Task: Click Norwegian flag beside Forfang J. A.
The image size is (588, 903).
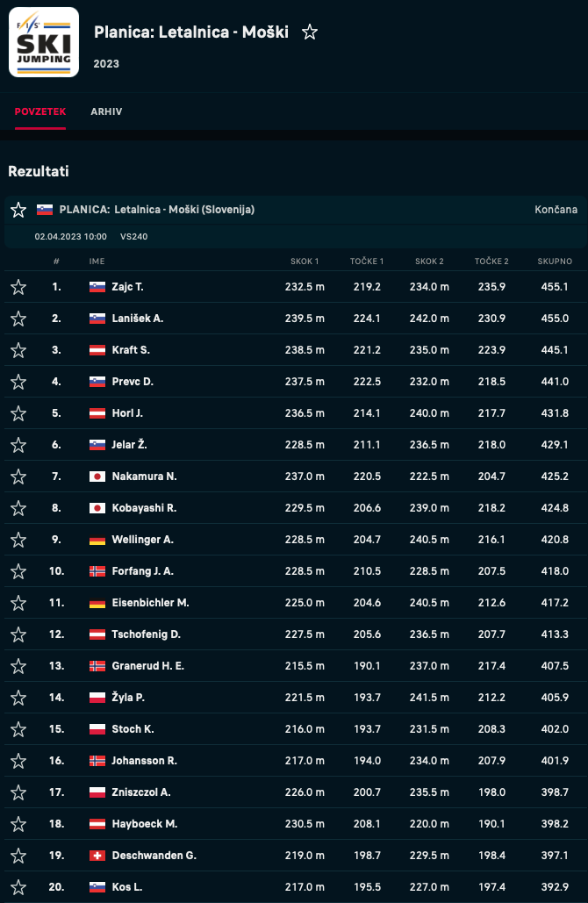Action: (97, 572)
